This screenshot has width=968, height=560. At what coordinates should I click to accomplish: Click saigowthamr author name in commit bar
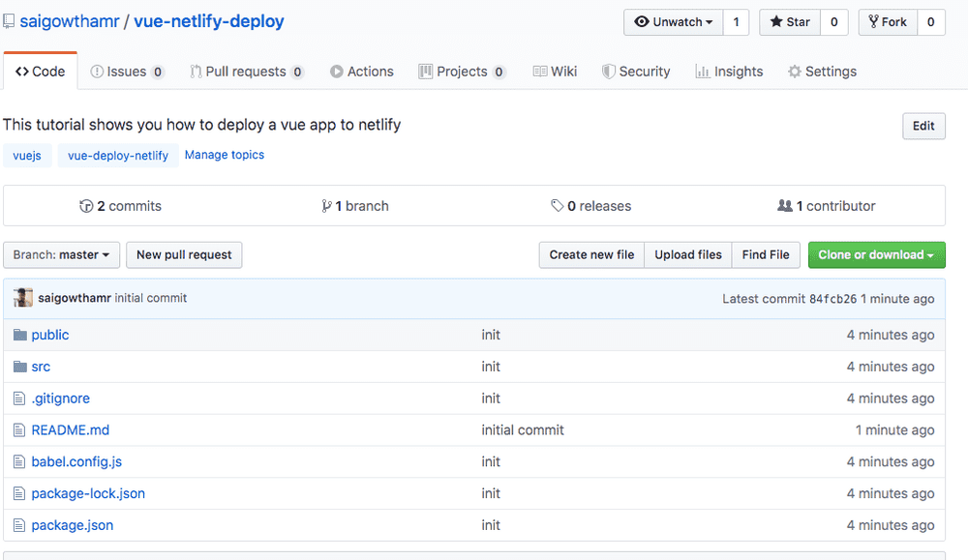[x=75, y=298]
